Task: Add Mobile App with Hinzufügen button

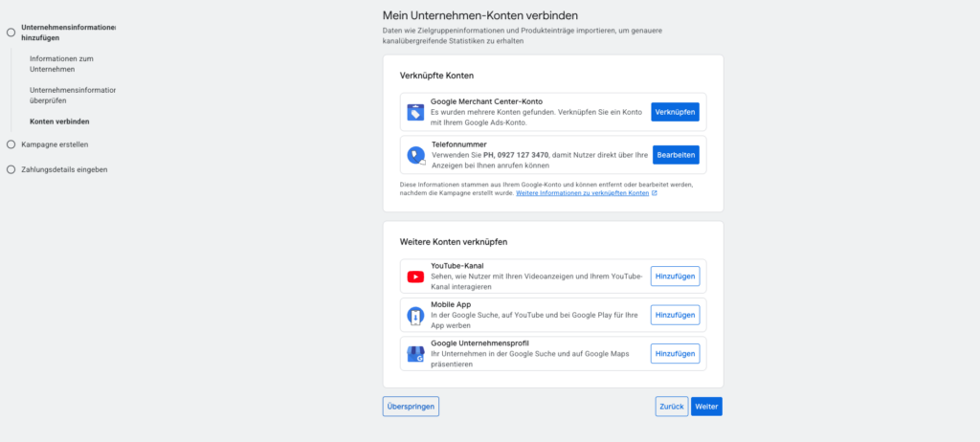Action: [x=675, y=315]
